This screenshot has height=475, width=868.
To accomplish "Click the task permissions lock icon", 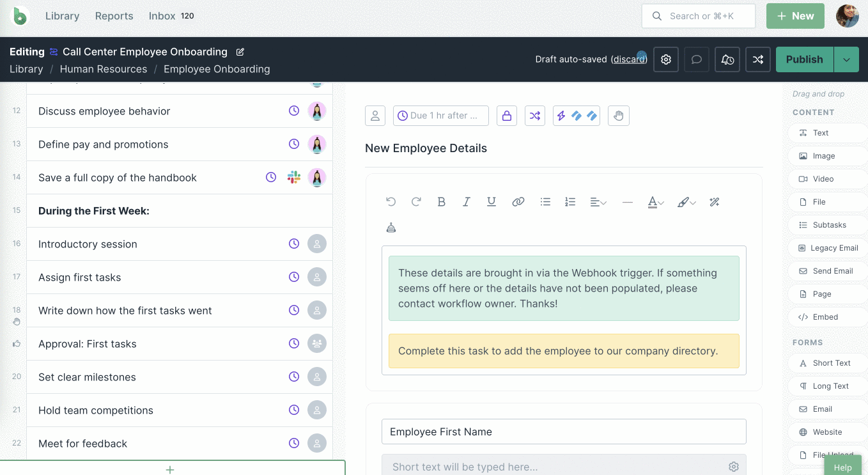I will (x=507, y=116).
